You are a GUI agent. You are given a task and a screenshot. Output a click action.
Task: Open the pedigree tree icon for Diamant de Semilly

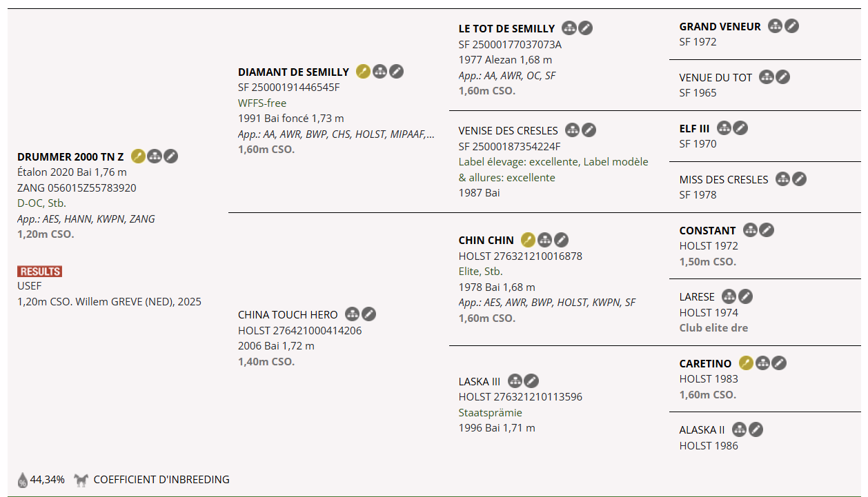(379, 72)
